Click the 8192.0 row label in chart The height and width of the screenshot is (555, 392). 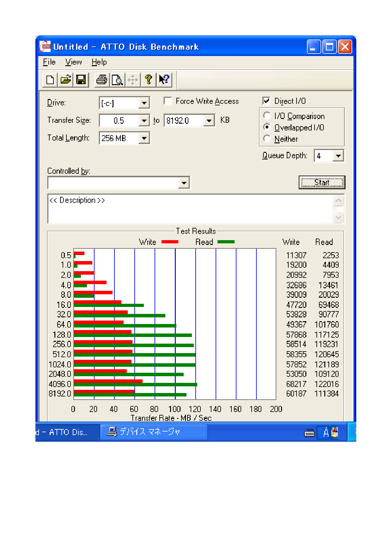point(60,394)
